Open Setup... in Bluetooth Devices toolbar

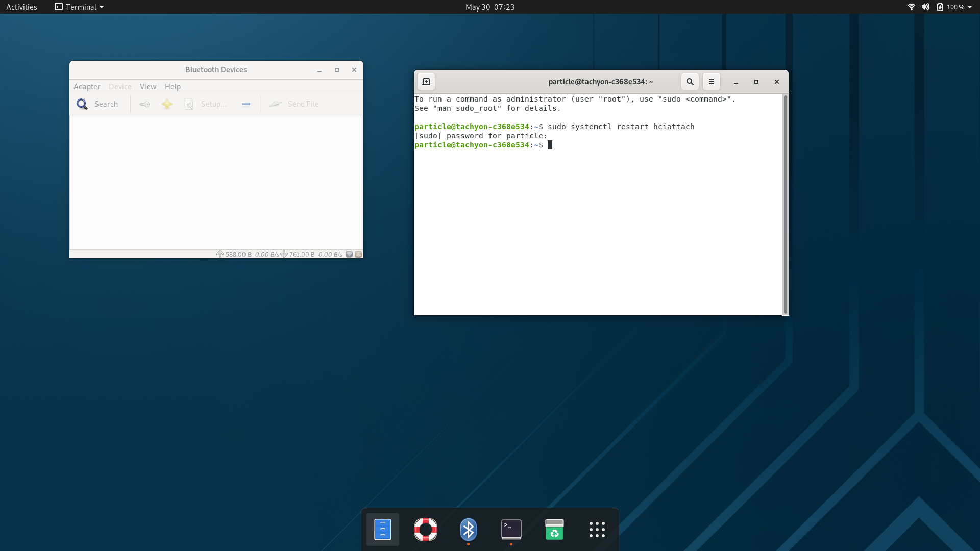pyautogui.click(x=205, y=104)
